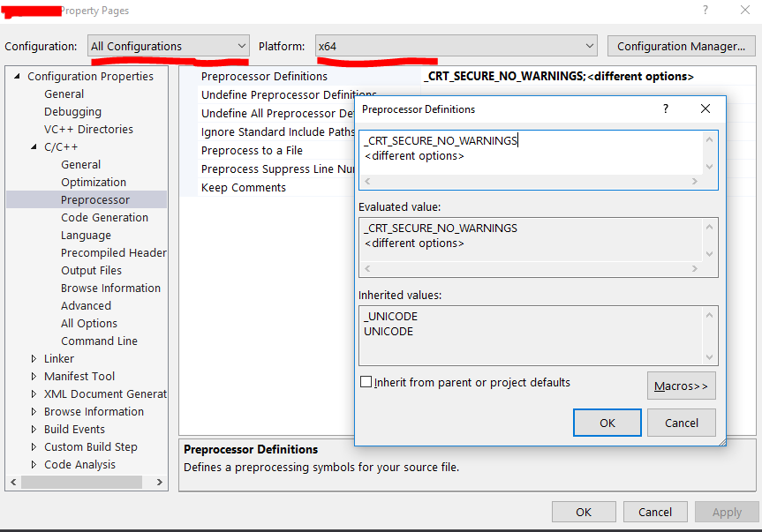Select Code Generation in the tree
762x532 pixels.
coord(104,217)
